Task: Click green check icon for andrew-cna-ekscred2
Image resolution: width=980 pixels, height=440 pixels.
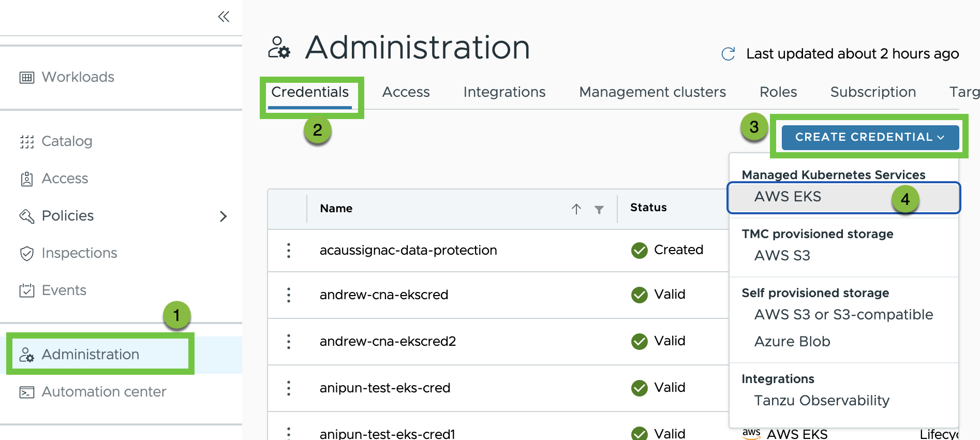Action: [640, 342]
